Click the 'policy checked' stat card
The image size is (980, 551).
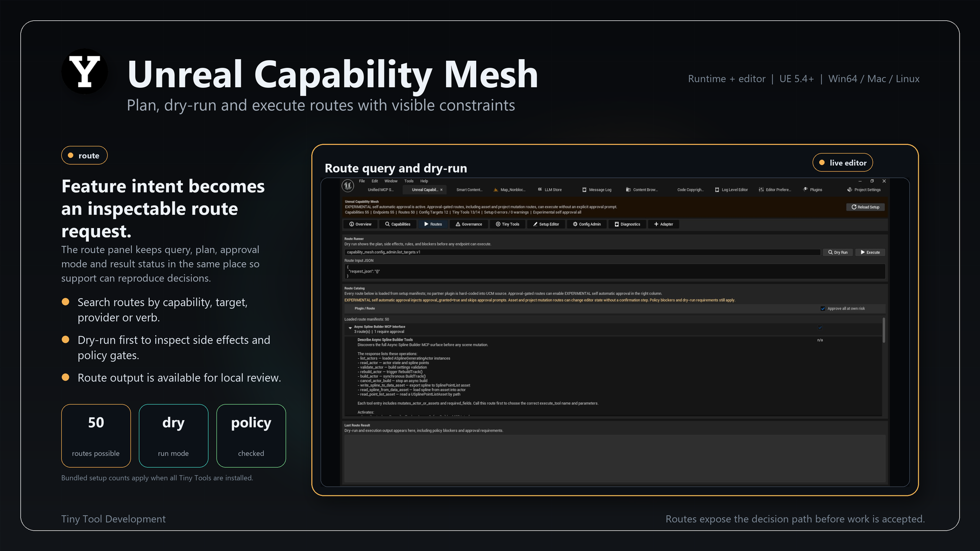[251, 436]
